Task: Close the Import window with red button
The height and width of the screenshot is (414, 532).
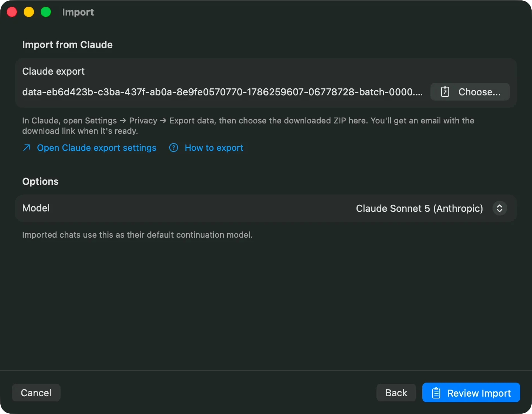Action: pyautogui.click(x=12, y=12)
